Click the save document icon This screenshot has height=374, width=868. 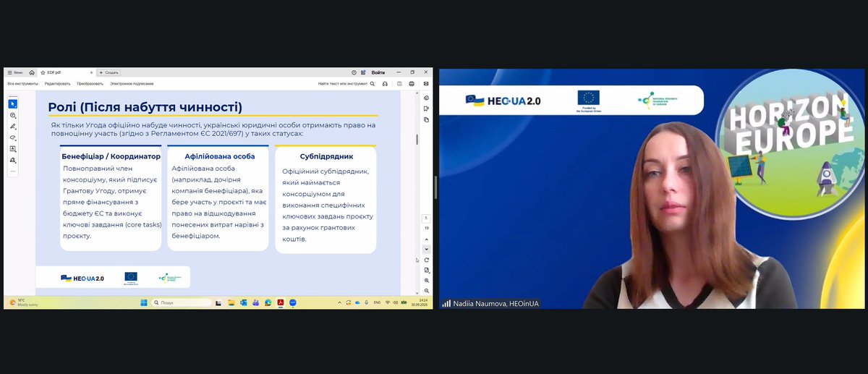tap(399, 84)
